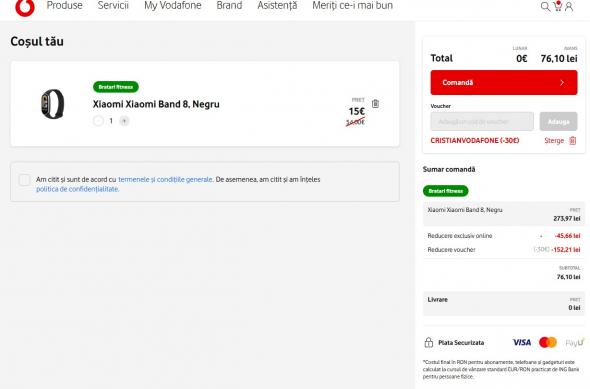590x389 pixels.
Task: Click the VISA logo
Action: click(x=522, y=342)
